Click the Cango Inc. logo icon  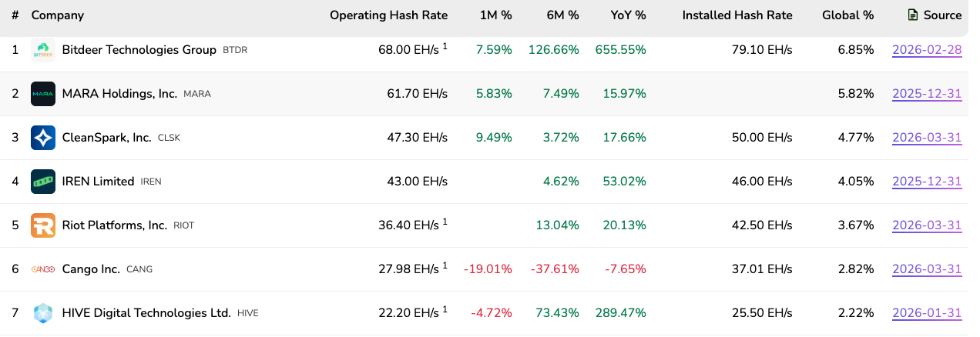(43, 269)
